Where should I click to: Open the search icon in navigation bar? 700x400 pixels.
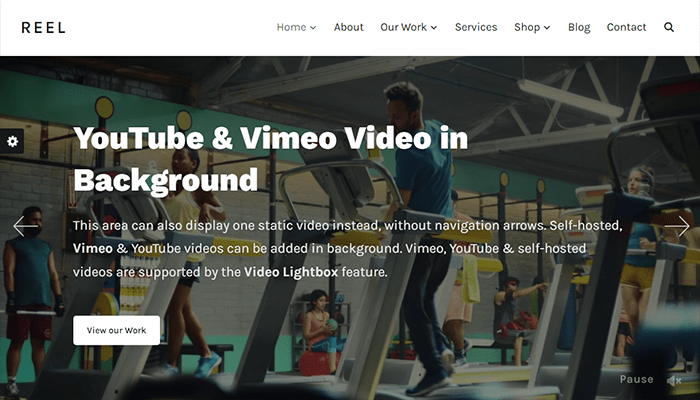click(669, 28)
